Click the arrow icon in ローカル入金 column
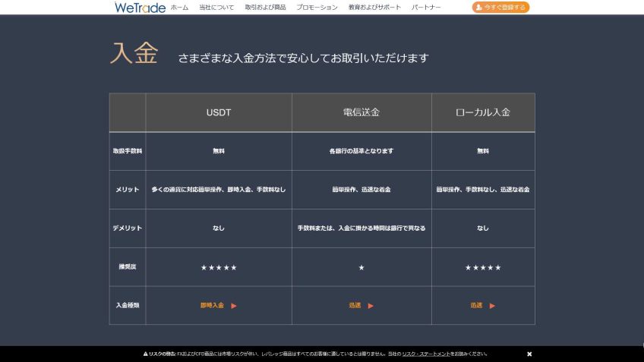 [x=492, y=306]
